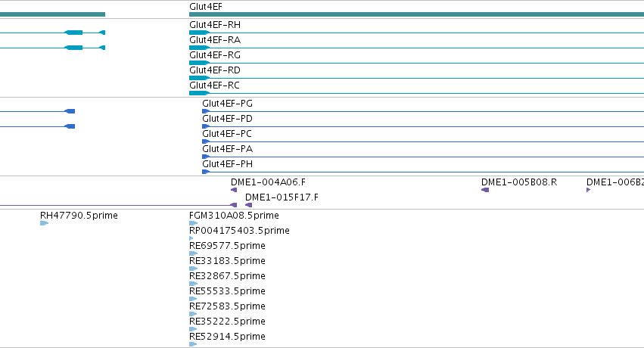
Task: Click the RE52914.5prime EST arrow glyph
Action: pyautogui.click(x=193, y=345)
